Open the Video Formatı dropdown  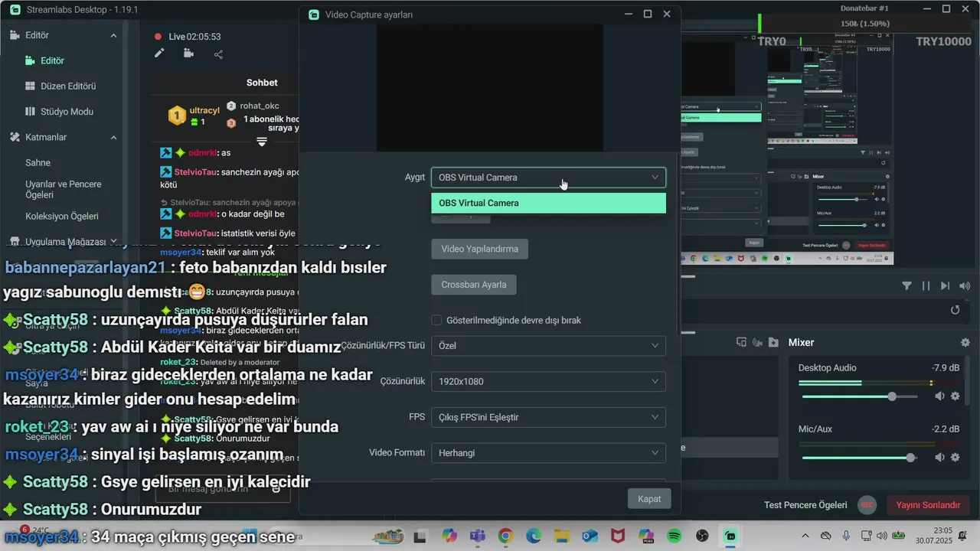pos(548,453)
